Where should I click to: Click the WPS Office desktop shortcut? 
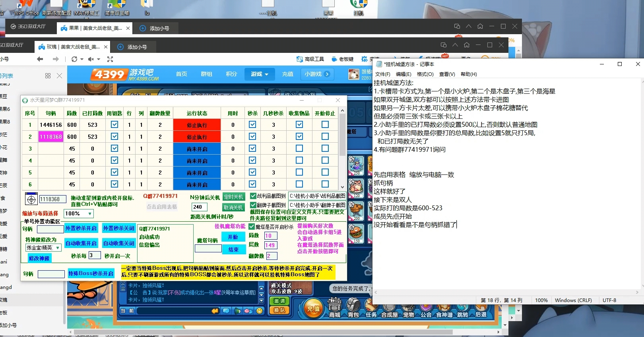[x=26, y=8]
